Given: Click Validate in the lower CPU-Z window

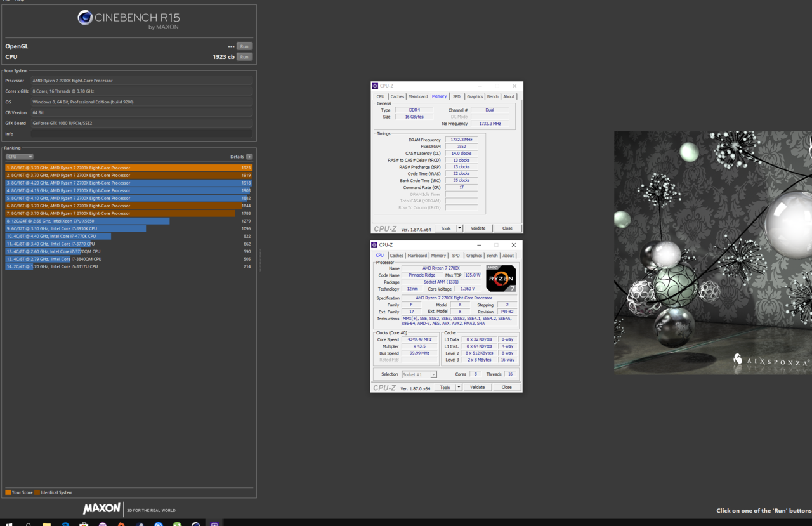Looking at the screenshot, I should (478, 387).
